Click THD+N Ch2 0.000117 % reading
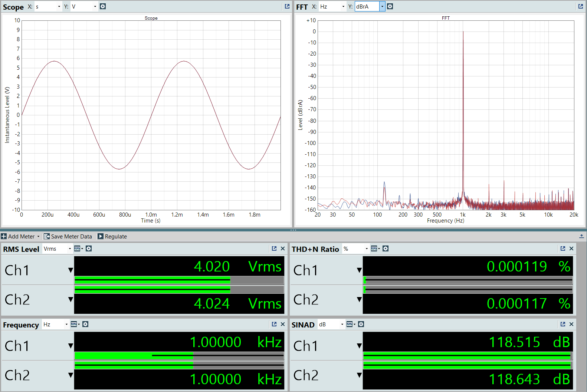 (x=529, y=303)
